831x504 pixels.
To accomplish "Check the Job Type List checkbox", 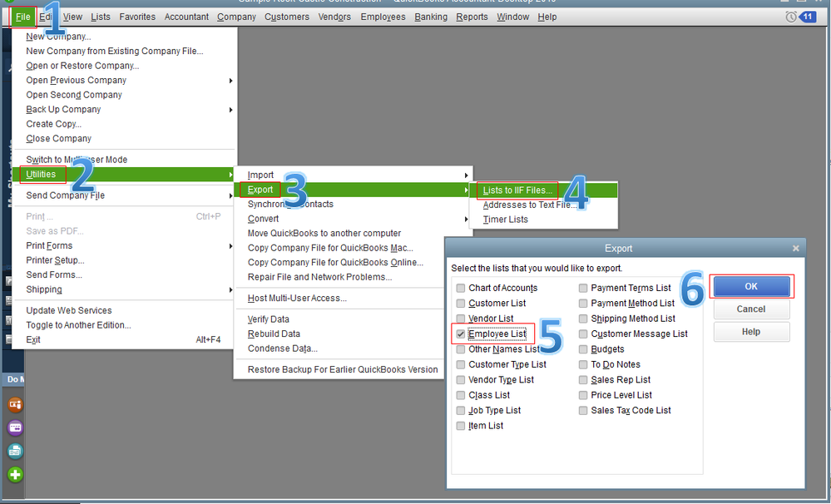I will click(461, 411).
